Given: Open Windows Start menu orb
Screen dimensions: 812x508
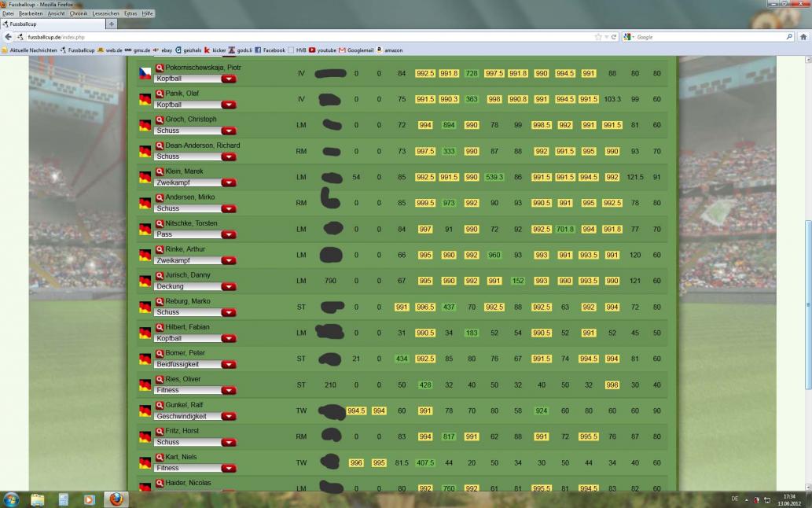Looking at the screenshot, I should pos(12,499).
